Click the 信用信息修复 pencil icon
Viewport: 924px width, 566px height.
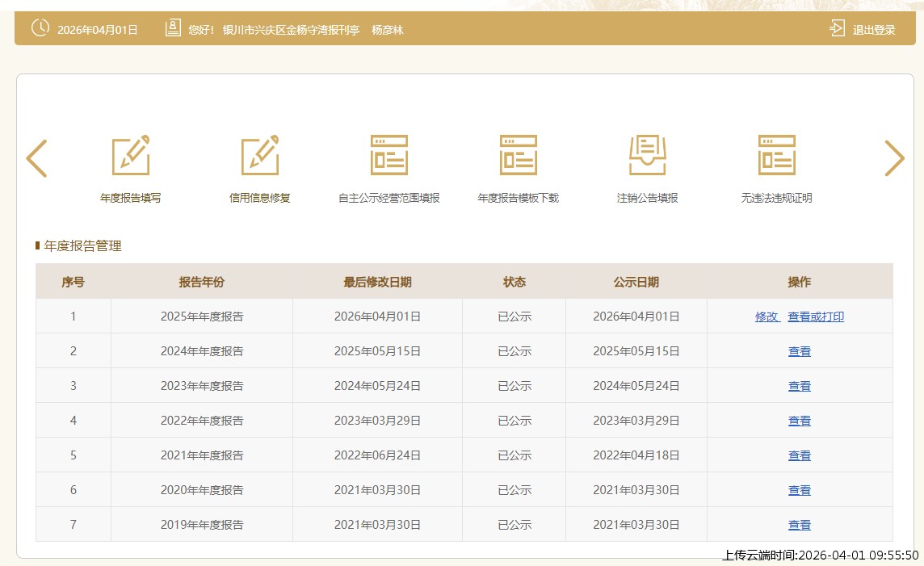[259, 155]
